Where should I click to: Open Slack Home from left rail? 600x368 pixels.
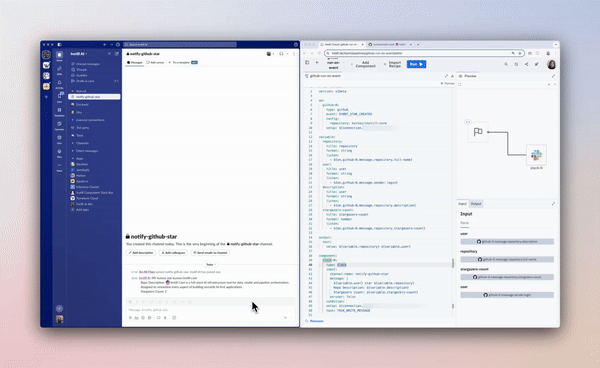tap(59, 56)
